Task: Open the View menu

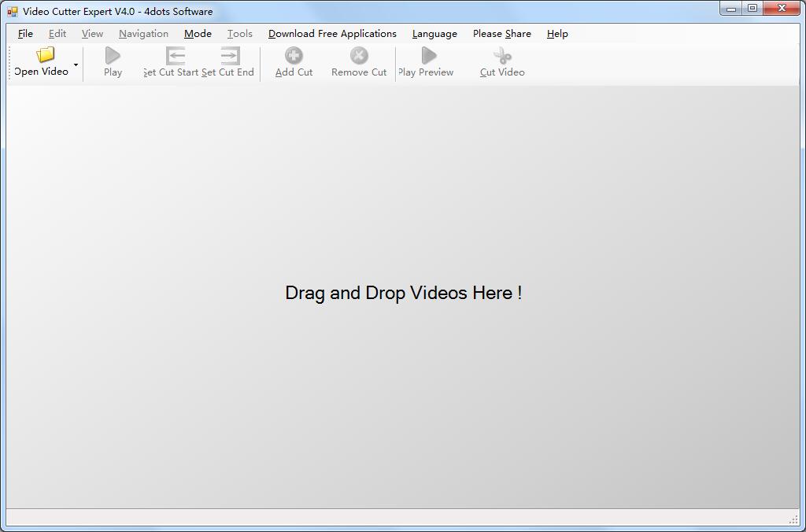Action: click(92, 34)
